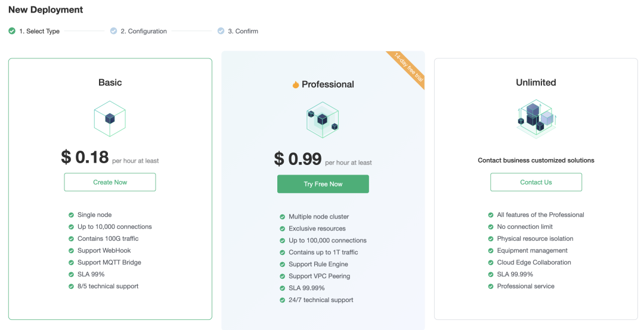
Task: Click the $ 0.99 price on Professional
Action: [298, 159]
